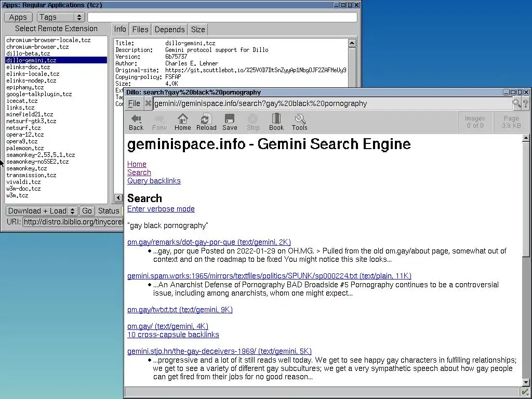
Task: Select elinks-locale.tcz in extension list
Action: 56,74
